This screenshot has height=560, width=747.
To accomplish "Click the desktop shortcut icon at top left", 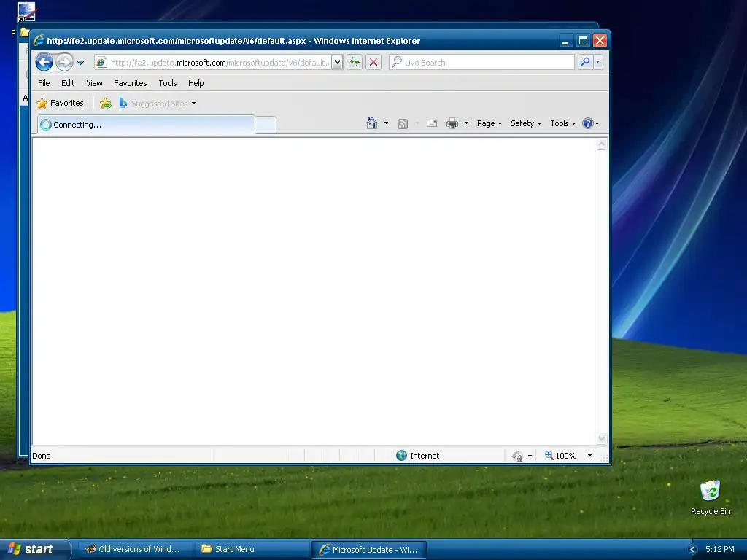I will click(26, 12).
